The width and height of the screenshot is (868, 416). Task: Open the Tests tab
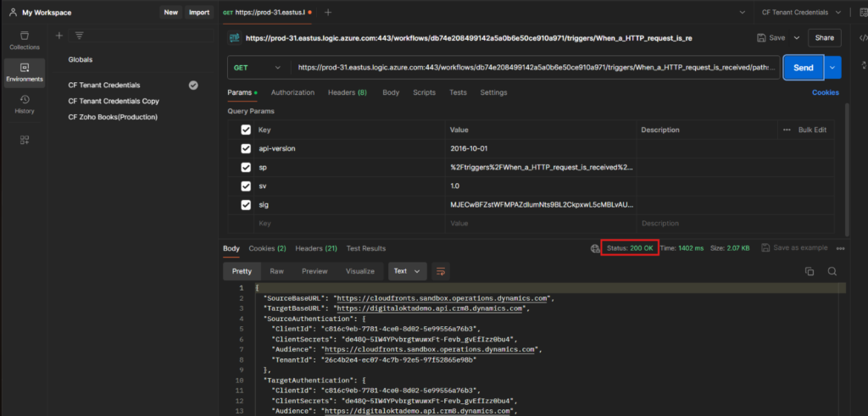458,92
